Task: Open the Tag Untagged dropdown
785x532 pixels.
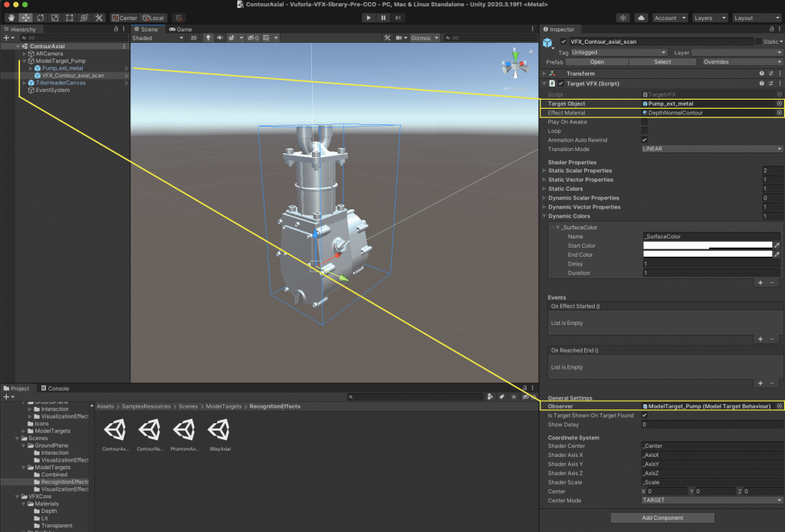Action: click(619, 52)
